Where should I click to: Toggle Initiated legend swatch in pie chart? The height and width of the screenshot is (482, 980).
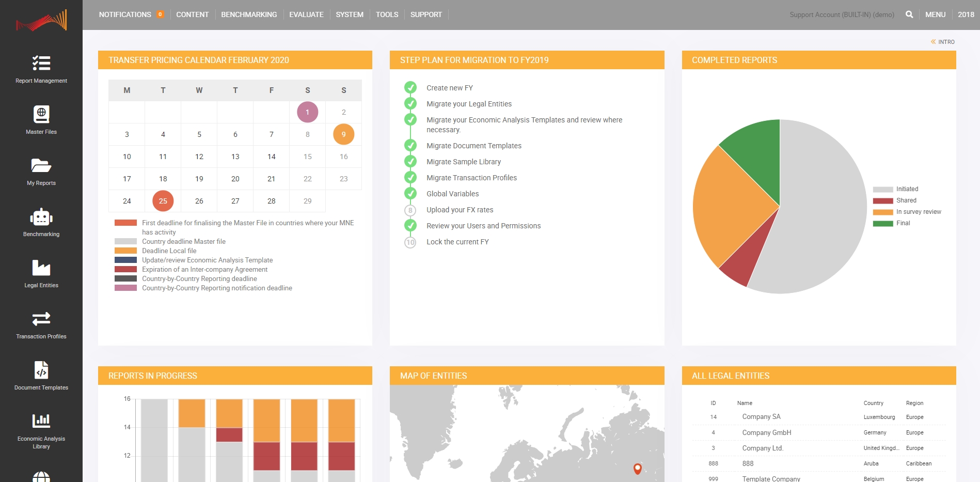[x=883, y=190]
